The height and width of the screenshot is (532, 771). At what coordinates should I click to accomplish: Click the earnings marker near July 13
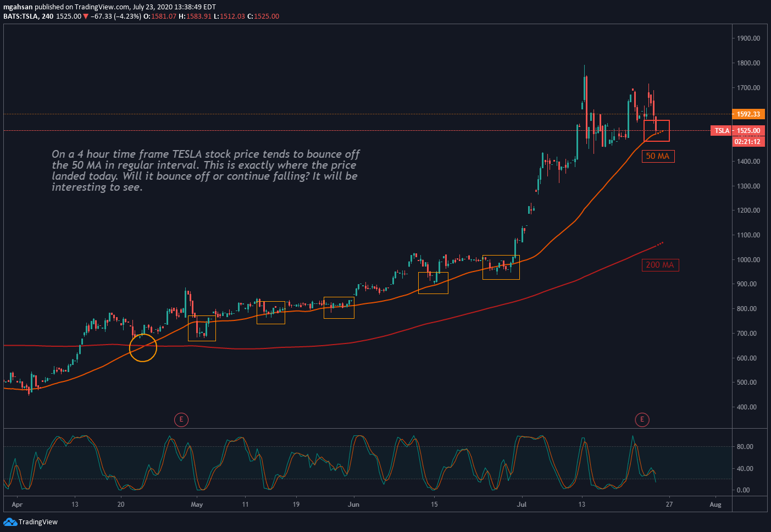[x=642, y=420]
